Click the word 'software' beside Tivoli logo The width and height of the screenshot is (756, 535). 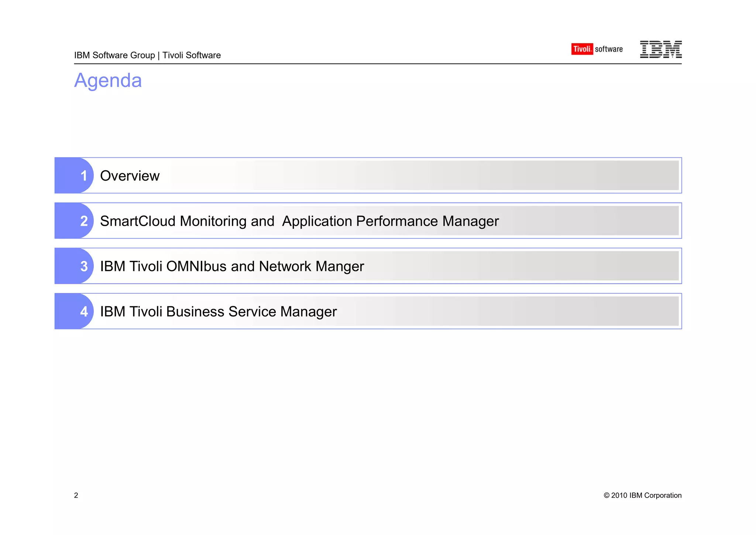click(609, 49)
